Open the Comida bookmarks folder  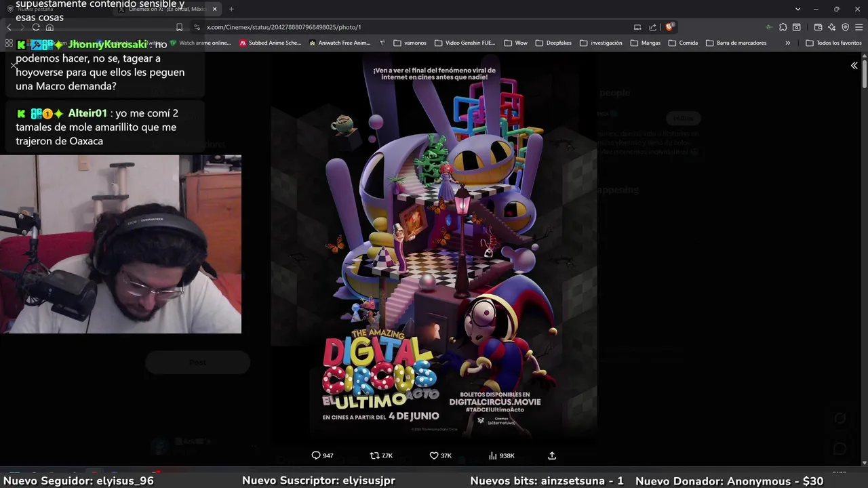click(x=683, y=43)
